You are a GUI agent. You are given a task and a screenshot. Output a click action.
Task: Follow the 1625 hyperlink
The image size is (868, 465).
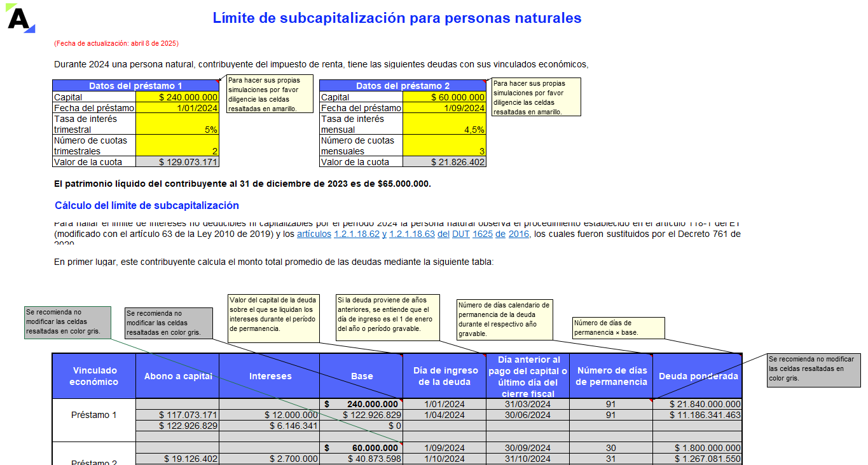482,234
